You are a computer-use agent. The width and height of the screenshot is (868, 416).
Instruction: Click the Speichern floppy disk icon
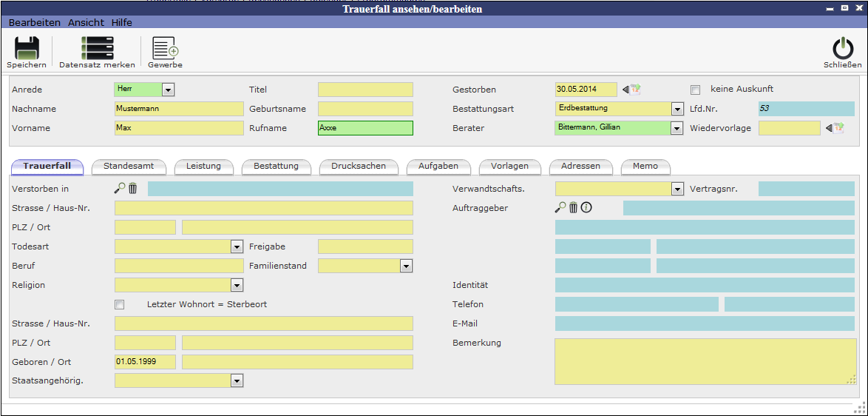27,48
